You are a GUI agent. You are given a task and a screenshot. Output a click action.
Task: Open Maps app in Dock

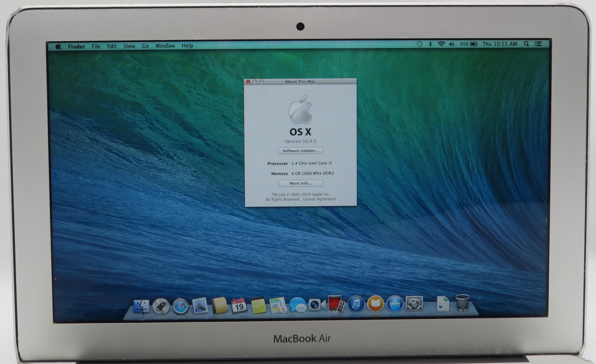click(278, 306)
